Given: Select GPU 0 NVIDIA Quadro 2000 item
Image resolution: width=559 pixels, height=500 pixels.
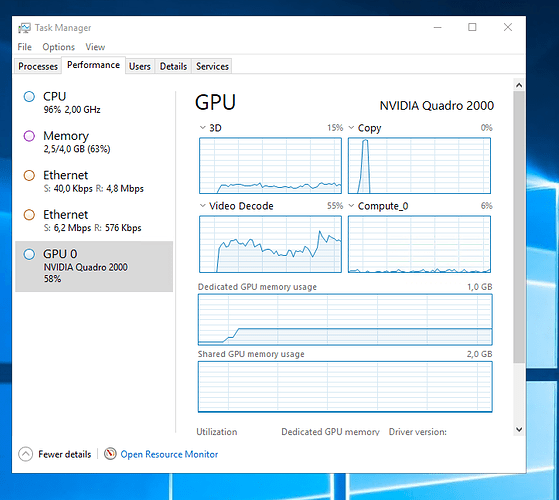Looking at the screenshot, I should [x=94, y=266].
